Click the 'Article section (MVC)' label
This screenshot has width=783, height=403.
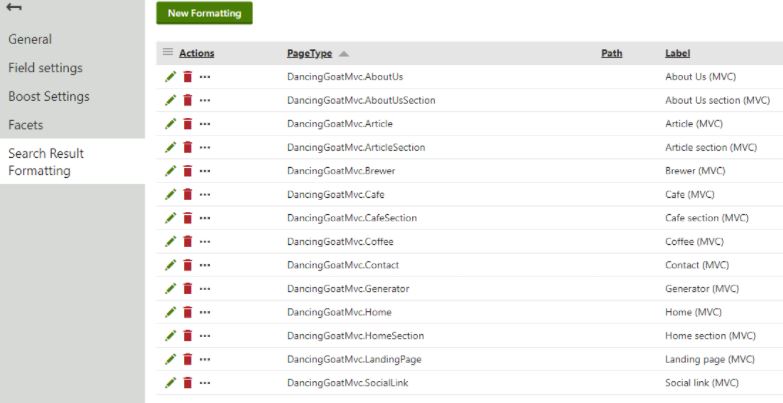711,147
